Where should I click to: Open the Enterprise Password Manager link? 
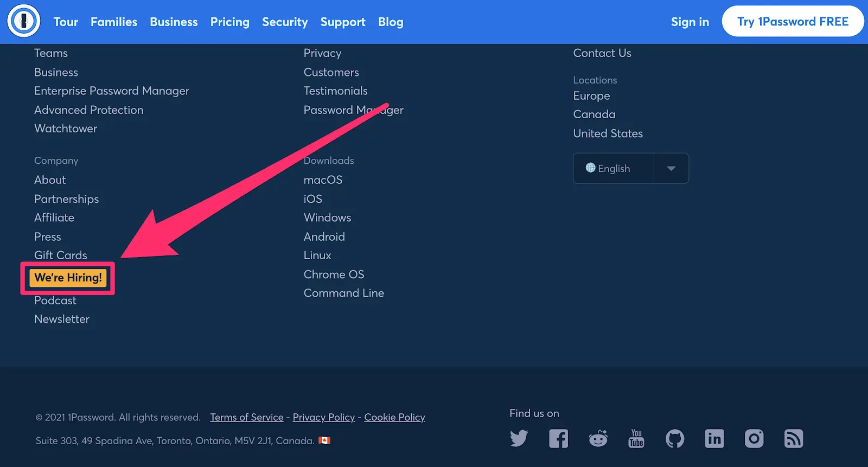tap(112, 91)
